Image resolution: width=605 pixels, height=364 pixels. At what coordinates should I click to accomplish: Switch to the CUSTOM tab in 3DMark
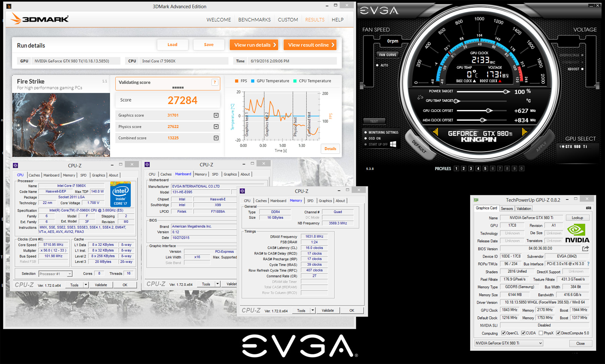288,20
